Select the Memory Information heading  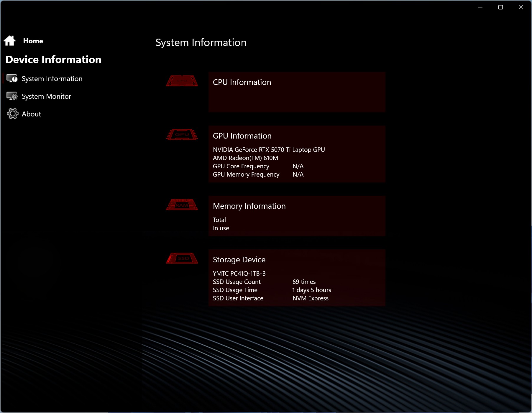tap(249, 206)
